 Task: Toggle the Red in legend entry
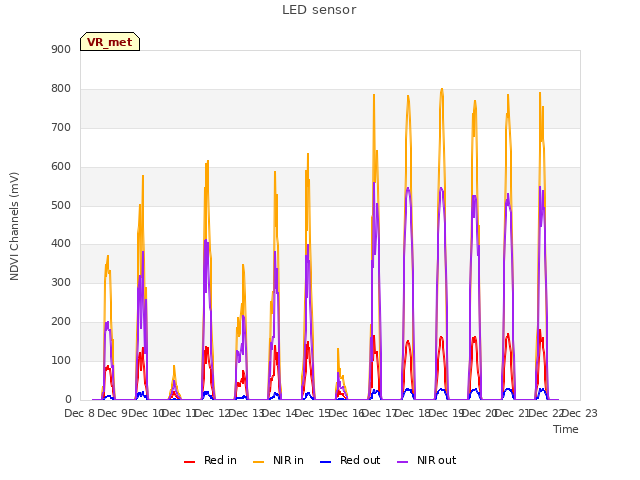pyautogui.click(x=210, y=460)
